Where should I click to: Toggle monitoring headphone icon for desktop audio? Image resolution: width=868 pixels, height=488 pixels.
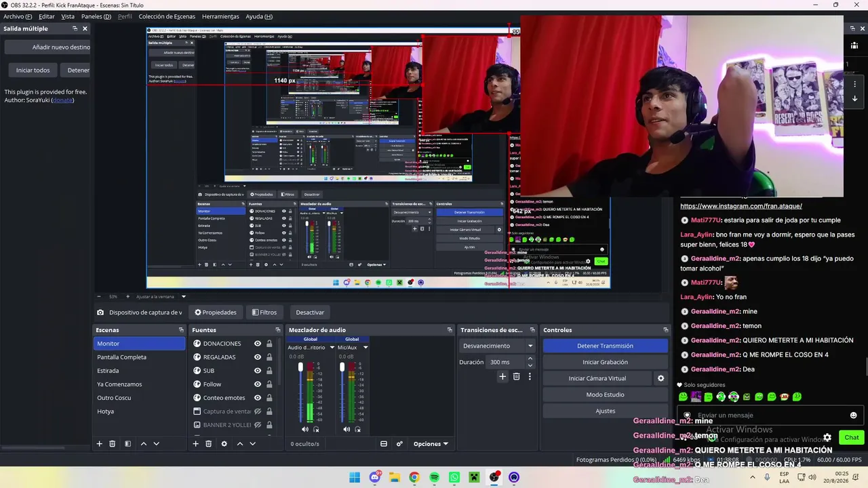[316, 429]
